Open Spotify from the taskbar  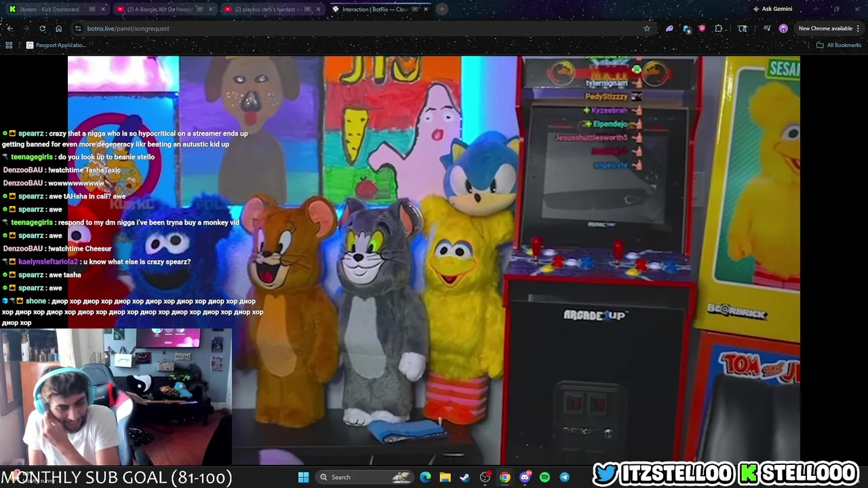pos(545,477)
